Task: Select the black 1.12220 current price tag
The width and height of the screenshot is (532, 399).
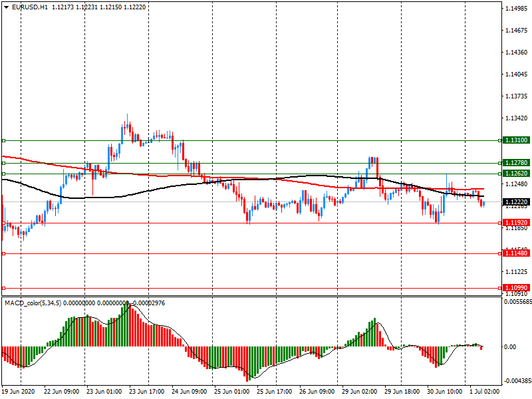Action: point(517,202)
